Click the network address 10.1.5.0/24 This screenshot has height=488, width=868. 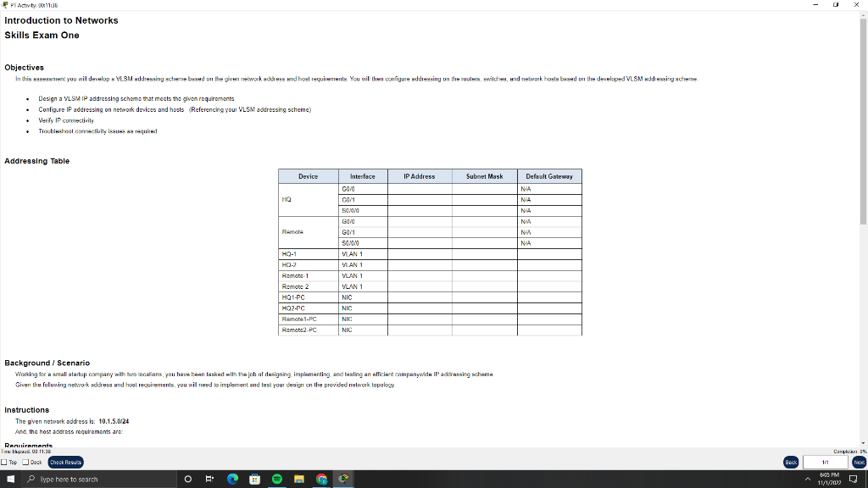(114, 421)
